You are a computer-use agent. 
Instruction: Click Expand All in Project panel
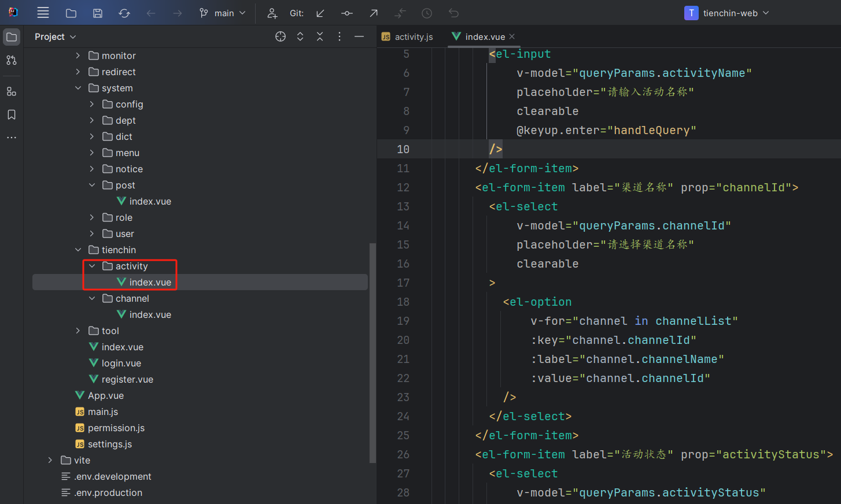click(x=300, y=36)
